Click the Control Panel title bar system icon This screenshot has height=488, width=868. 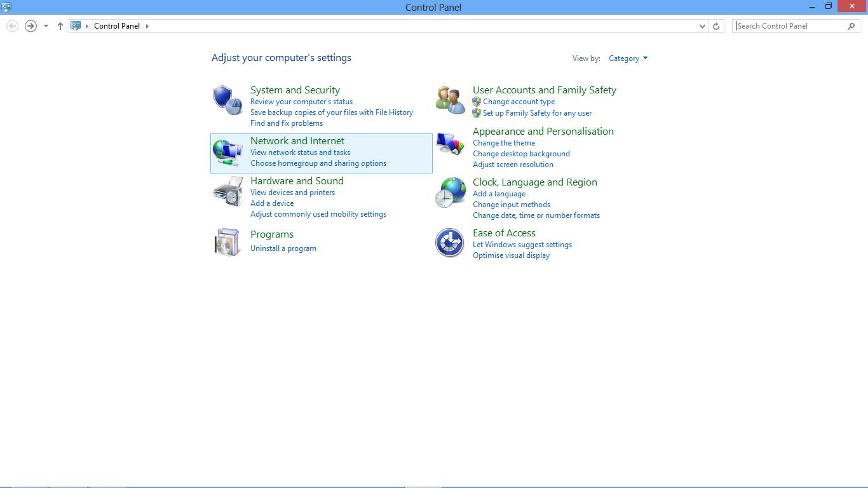pyautogui.click(x=6, y=7)
